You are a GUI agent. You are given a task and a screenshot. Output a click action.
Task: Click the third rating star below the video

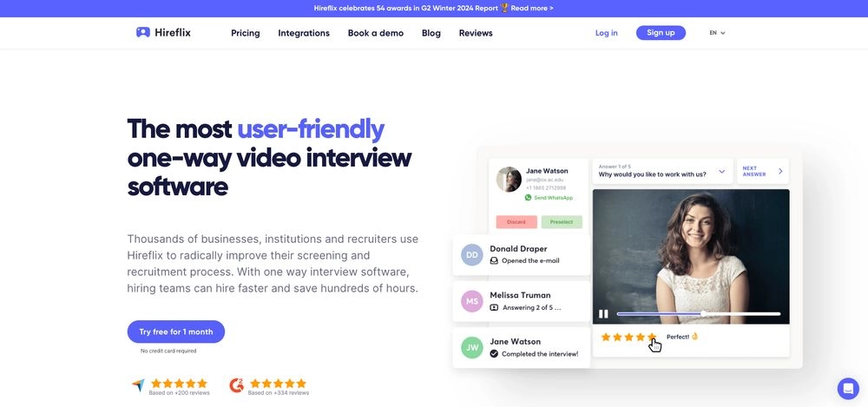tap(628, 337)
